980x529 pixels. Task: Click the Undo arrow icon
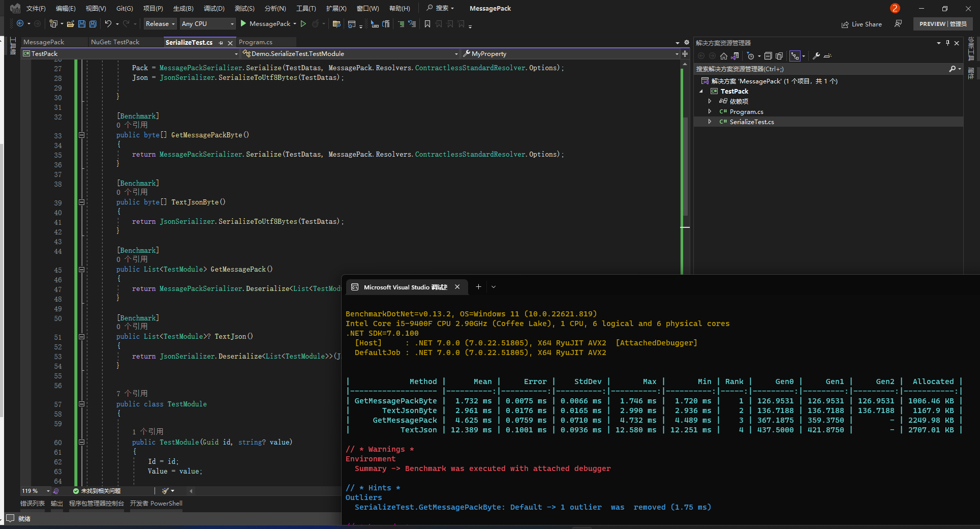coord(108,24)
